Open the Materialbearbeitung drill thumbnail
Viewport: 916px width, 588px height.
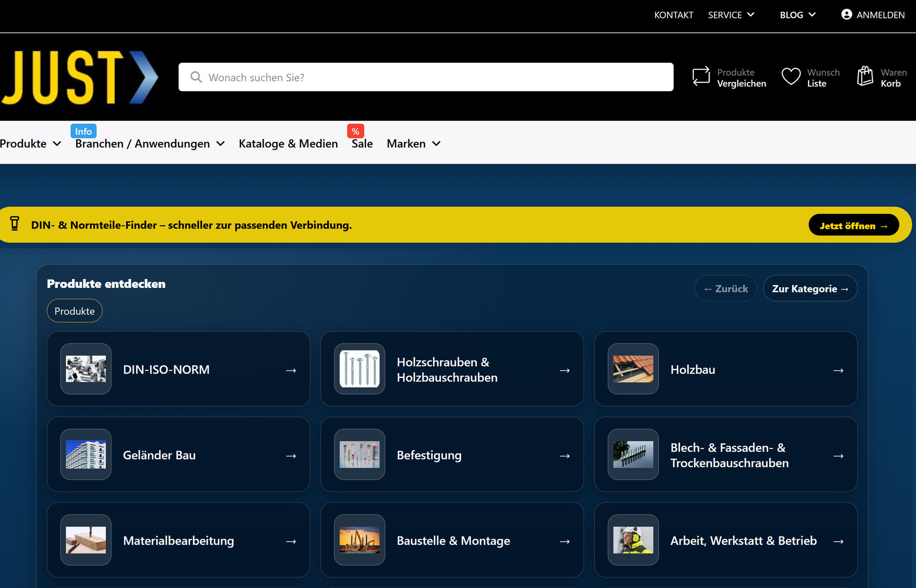[x=86, y=540]
